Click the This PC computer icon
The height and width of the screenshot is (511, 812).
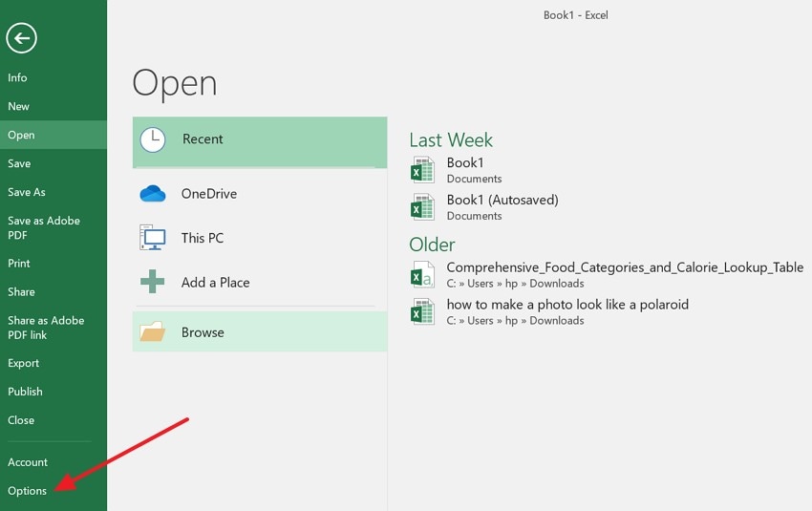153,238
